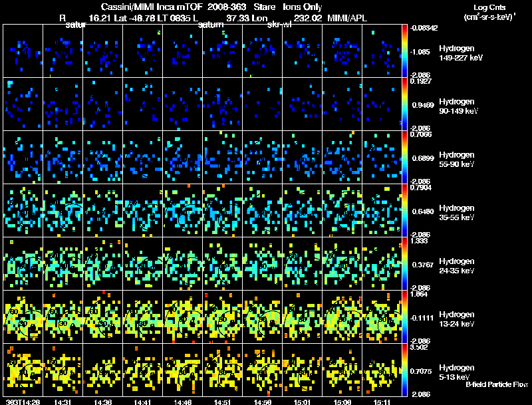
Task: Click the 'Ions Only' text in title
Action: coord(303,7)
